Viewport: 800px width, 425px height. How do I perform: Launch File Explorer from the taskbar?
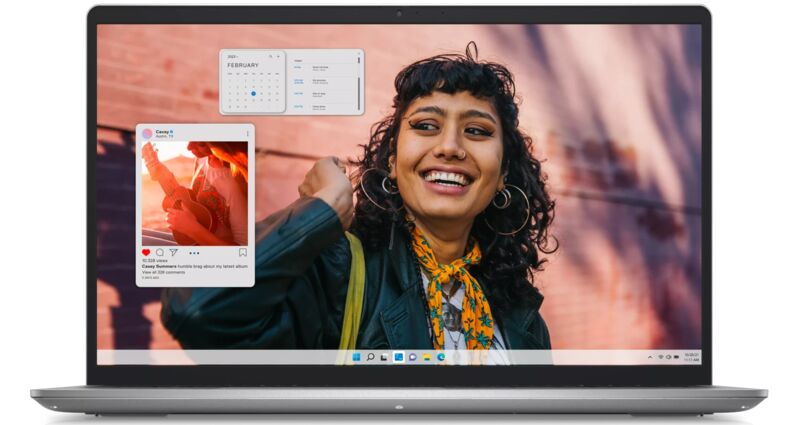click(427, 357)
